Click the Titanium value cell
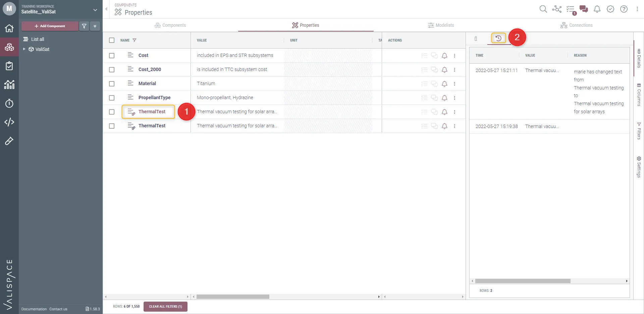The height and width of the screenshot is (314, 644). point(237,83)
